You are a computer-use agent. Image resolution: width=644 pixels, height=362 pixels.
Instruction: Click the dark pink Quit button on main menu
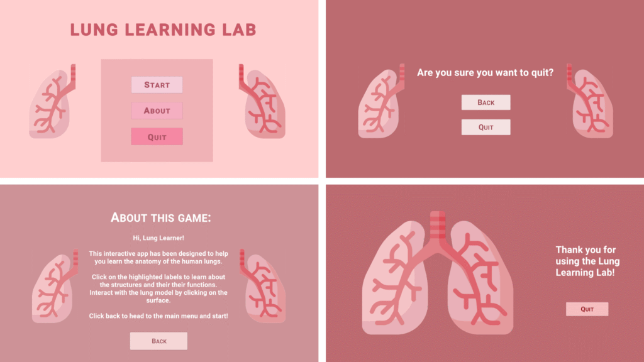157,136
